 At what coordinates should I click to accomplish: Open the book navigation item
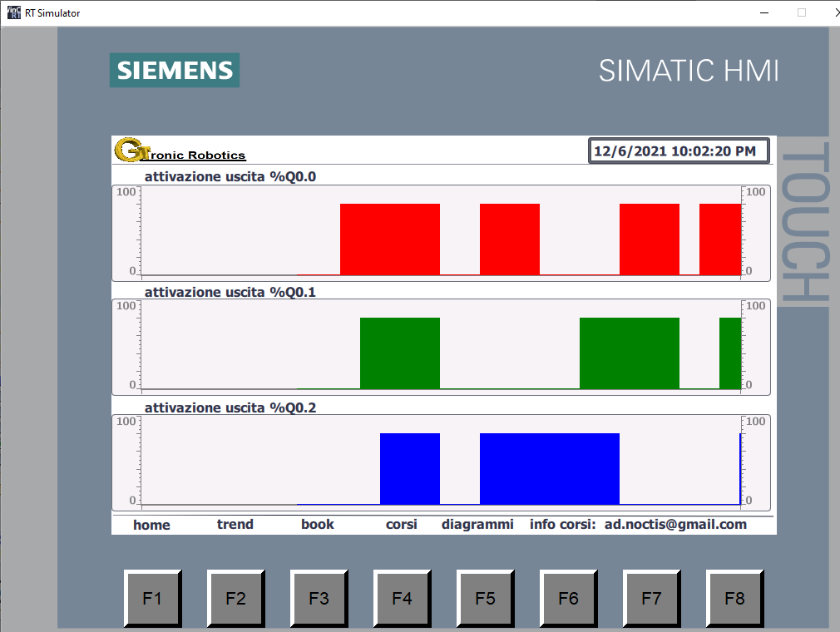click(318, 525)
